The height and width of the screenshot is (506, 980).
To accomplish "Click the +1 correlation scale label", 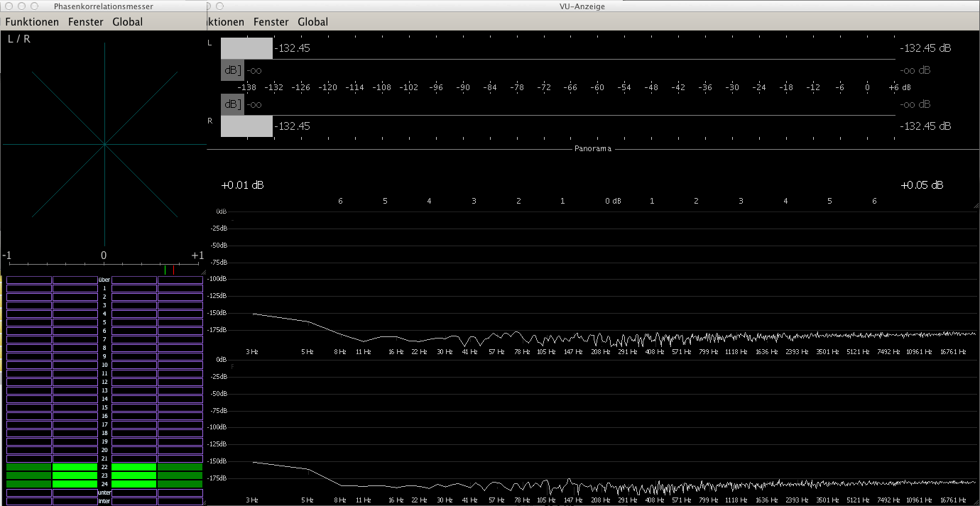I will [197, 255].
